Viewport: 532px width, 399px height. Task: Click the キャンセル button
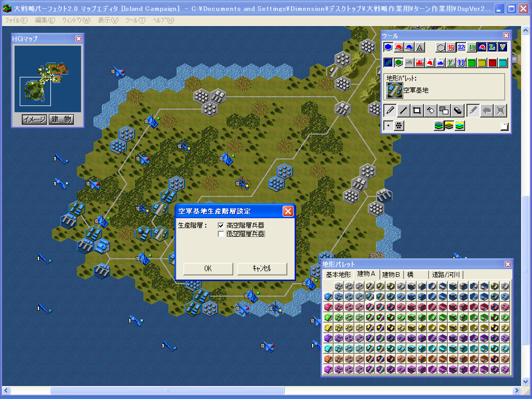[x=262, y=268]
